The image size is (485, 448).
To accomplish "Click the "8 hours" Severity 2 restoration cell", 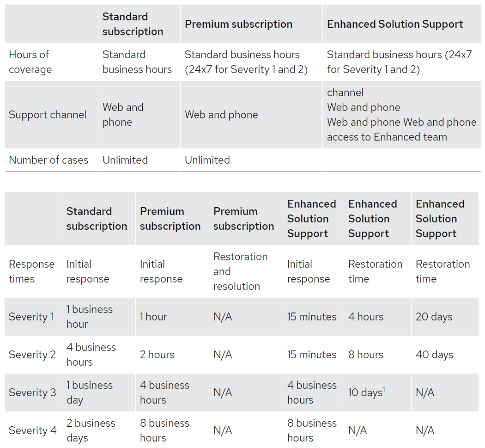I will click(366, 355).
